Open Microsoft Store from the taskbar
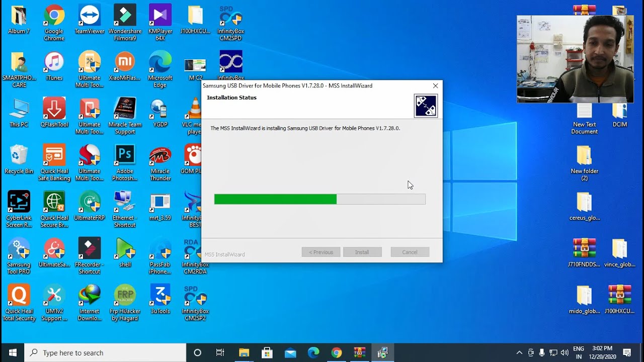The width and height of the screenshot is (644, 362). (267, 352)
